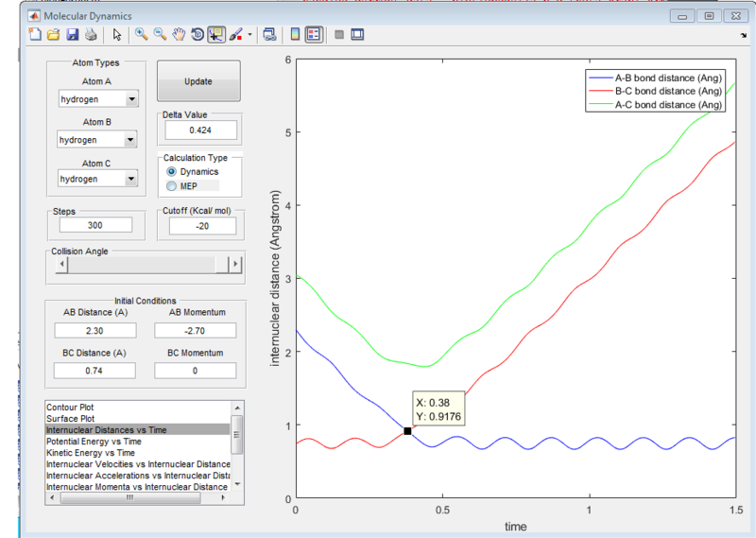This screenshot has width=756, height=538.
Task: Print the figure with the printer icon
Action: click(91, 35)
